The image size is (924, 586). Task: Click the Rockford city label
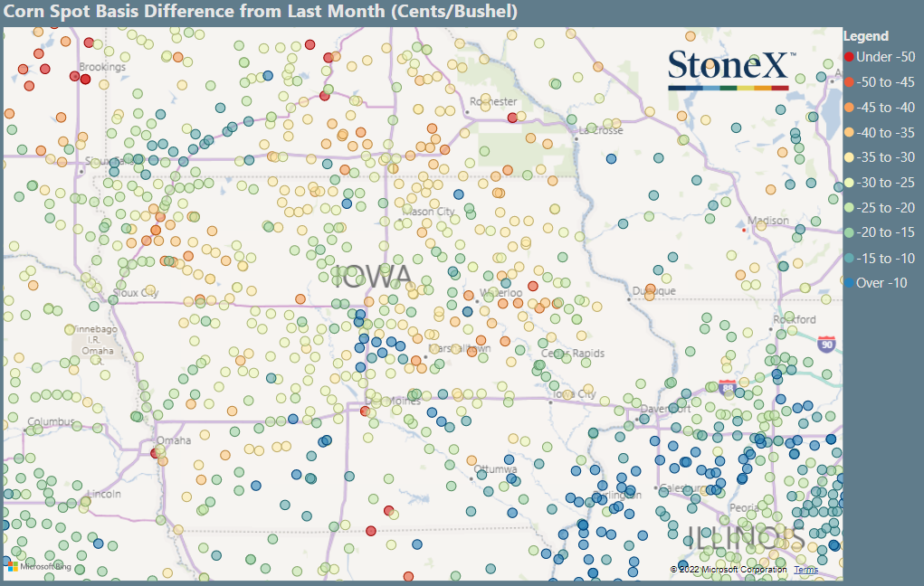pyautogui.click(x=795, y=320)
